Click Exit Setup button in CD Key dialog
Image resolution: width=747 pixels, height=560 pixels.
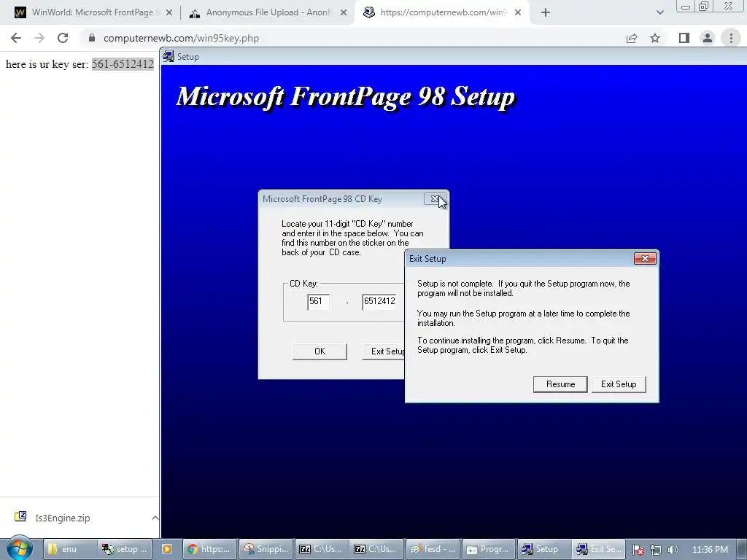[384, 351]
